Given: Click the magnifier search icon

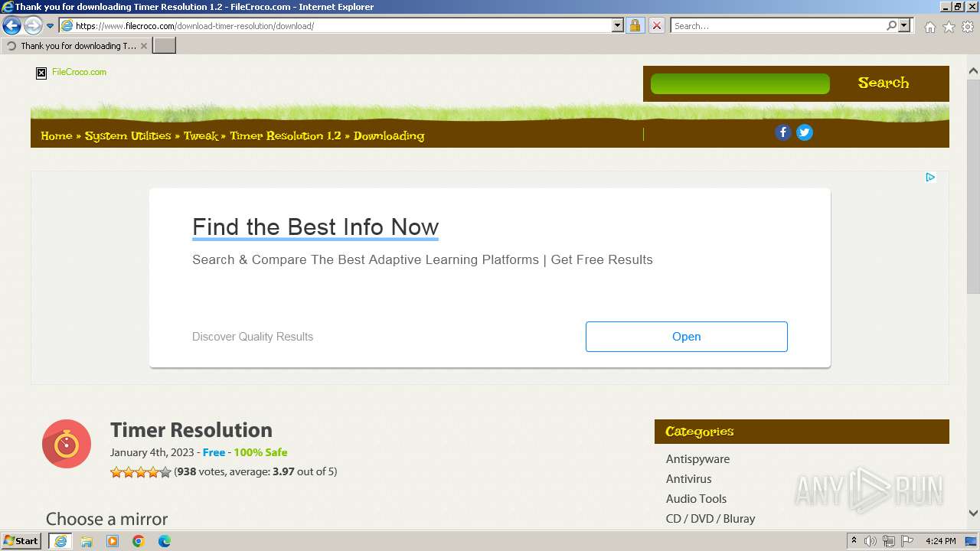Looking at the screenshot, I should tap(891, 26).
